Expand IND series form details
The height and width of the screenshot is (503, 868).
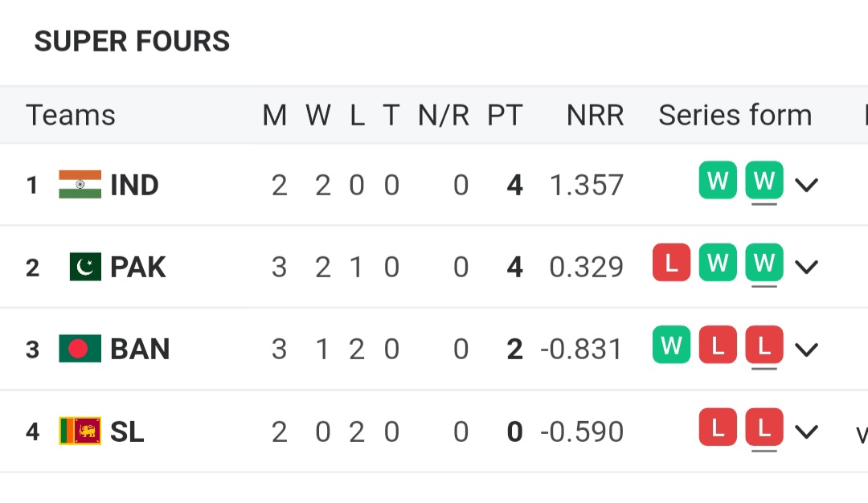point(806,185)
